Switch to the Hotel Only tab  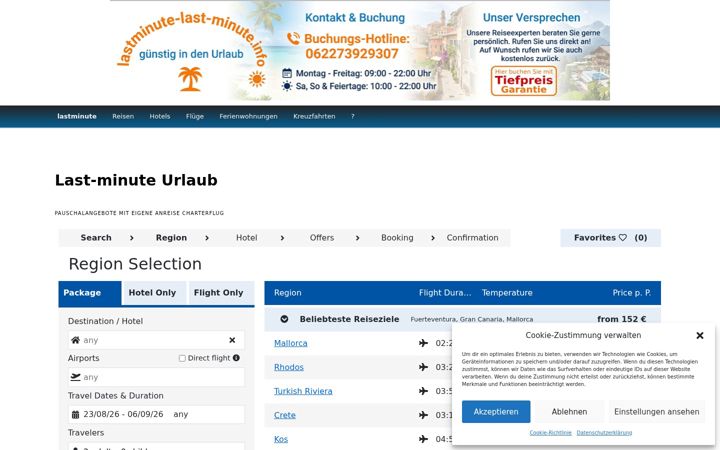tap(152, 293)
